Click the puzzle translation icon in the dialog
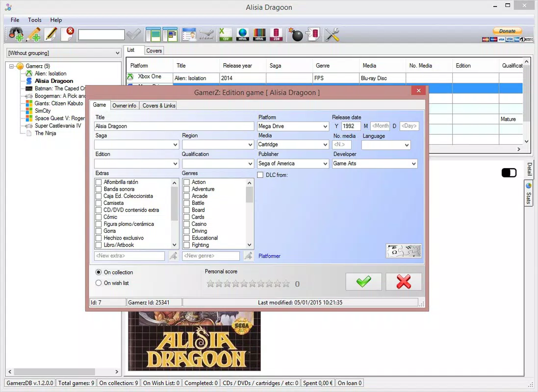The width and height of the screenshot is (538, 392). pyautogui.click(x=404, y=251)
